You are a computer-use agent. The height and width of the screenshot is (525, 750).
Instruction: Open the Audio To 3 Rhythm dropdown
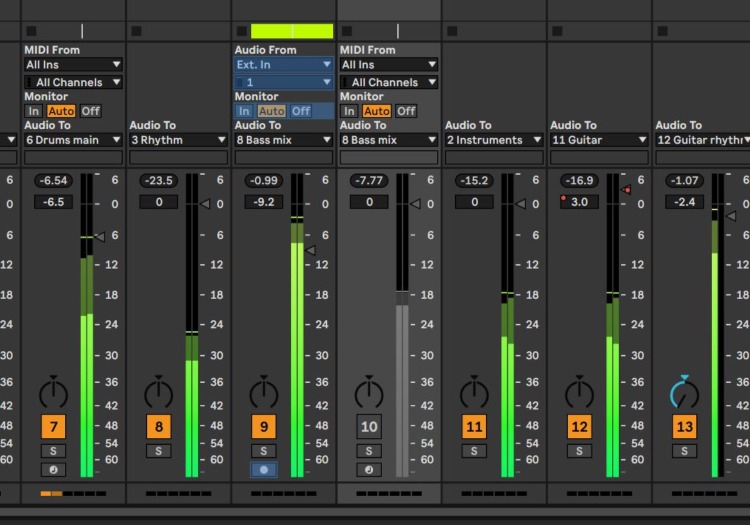178,140
